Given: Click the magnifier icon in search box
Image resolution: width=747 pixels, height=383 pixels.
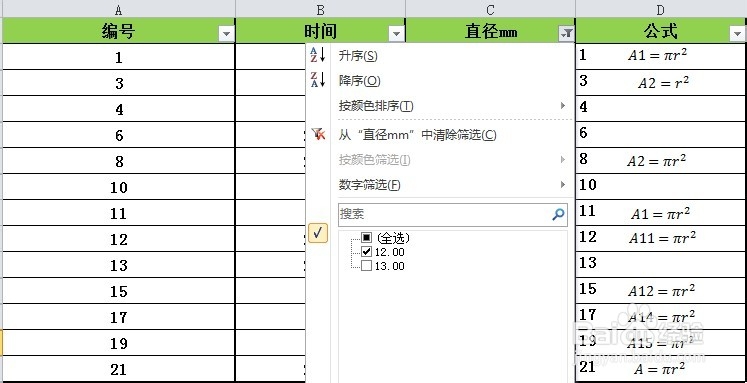Looking at the screenshot, I should 558,214.
